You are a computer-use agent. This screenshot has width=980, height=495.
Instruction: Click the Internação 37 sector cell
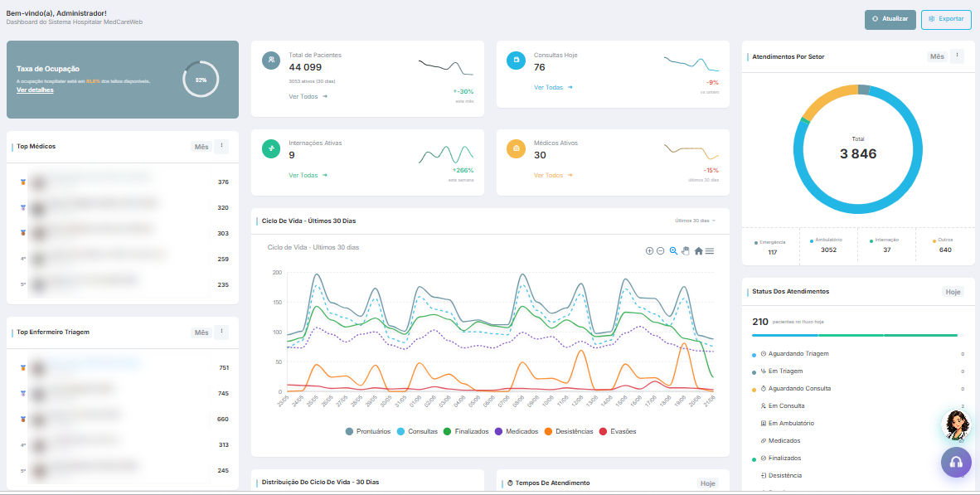click(x=887, y=245)
